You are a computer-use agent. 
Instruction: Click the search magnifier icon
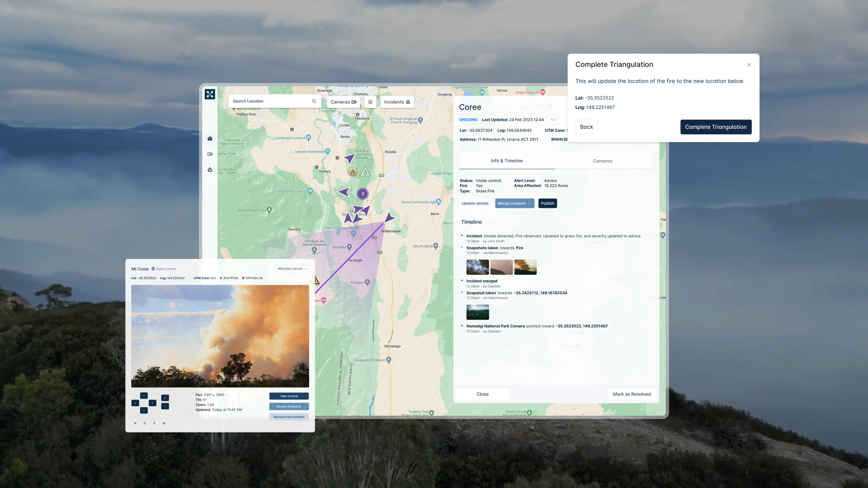pyautogui.click(x=314, y=101)
